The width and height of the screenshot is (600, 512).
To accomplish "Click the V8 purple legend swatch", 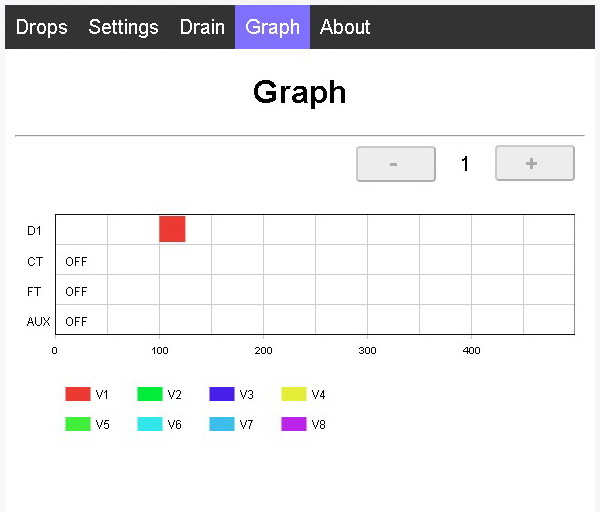I will coord(294,424).
